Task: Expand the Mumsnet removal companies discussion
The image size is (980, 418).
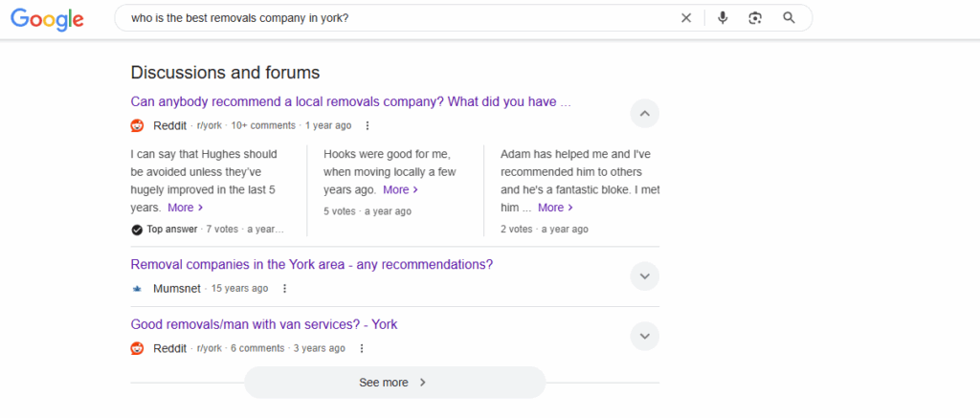Action: pyautogui.click(x=644, y=276)
